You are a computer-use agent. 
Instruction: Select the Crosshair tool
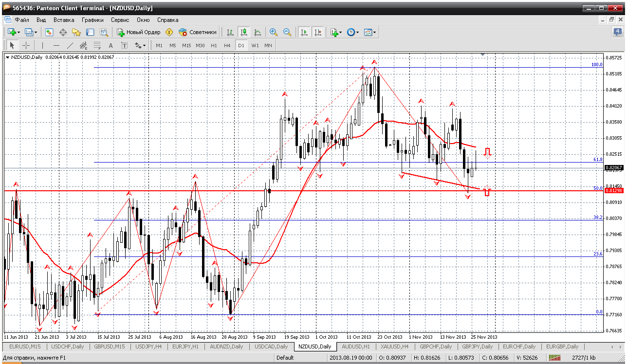point(26,45)
